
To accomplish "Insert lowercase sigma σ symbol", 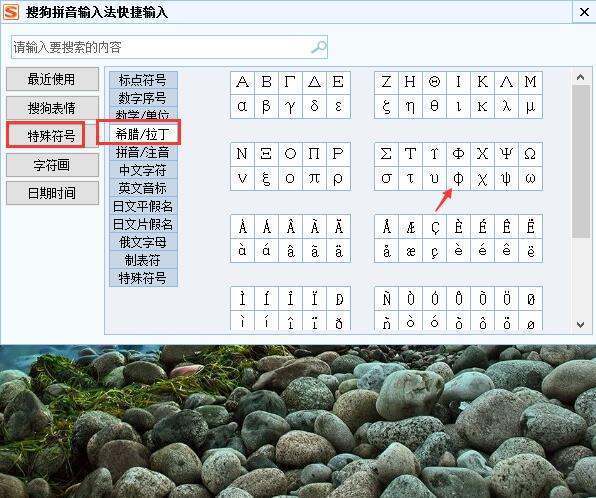I will point(386,178).
